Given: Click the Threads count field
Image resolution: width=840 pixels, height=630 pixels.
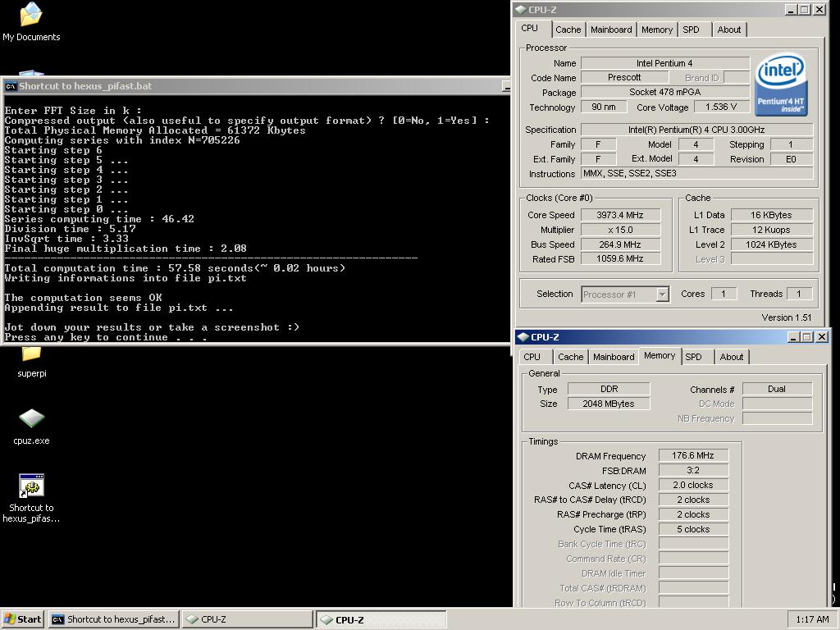Looking at the screenshot, I should tap(799, 294).
